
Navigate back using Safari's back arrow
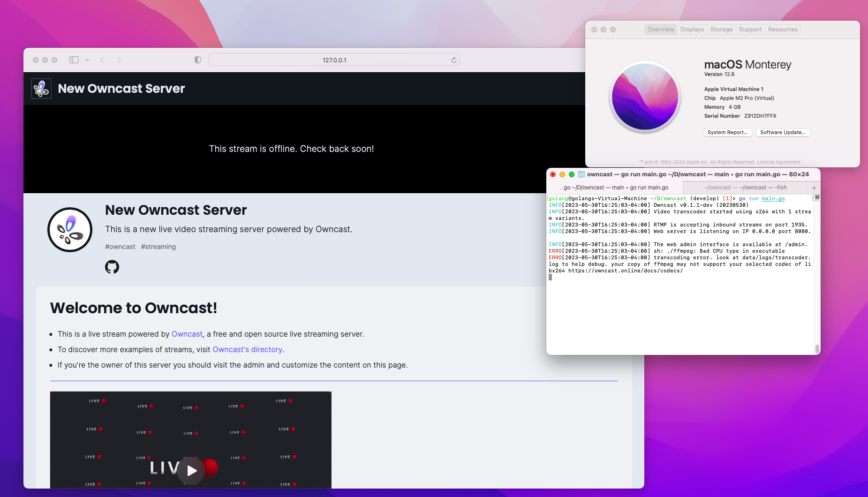click(103, 60)
